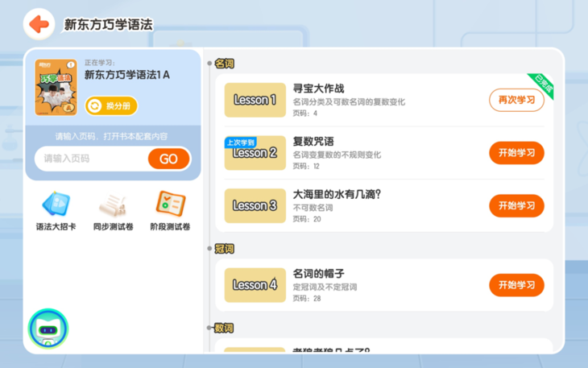The height and width of the screenshot is (368, 588).
Task: Go back with the orange arrow button
Action: [39, 24]
